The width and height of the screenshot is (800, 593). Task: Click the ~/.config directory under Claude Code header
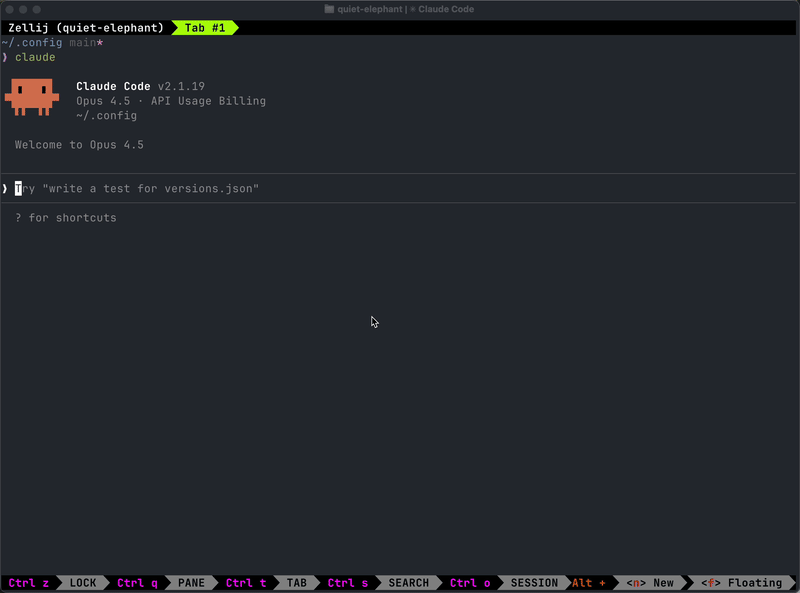[107, 116]
